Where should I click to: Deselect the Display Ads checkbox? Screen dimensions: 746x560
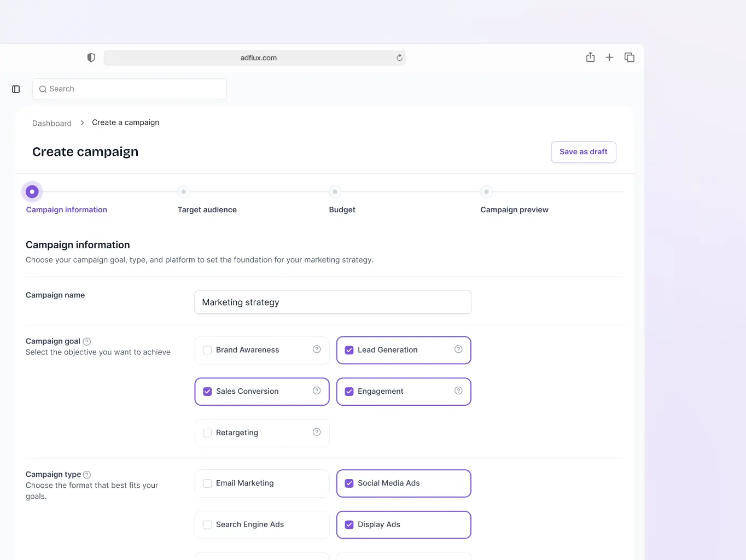click(349, 525)
